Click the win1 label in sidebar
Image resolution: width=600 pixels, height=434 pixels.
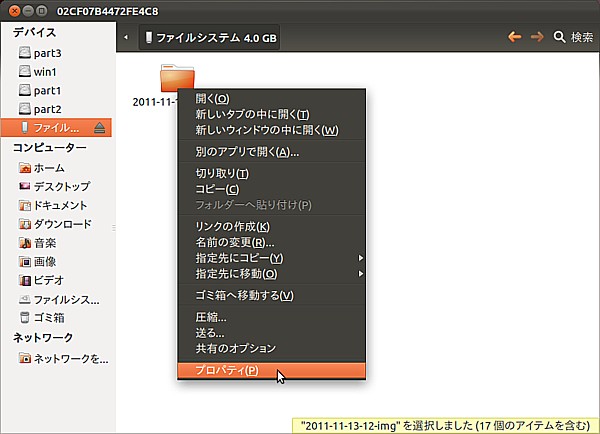point(45,72)
